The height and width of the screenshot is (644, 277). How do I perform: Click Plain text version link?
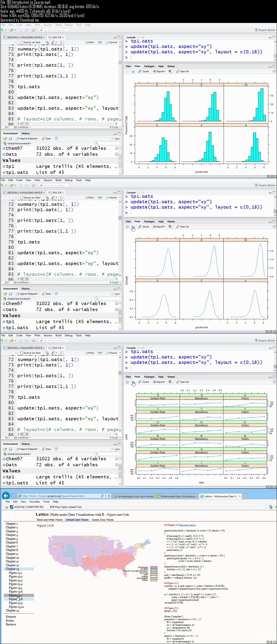point(187,525)
